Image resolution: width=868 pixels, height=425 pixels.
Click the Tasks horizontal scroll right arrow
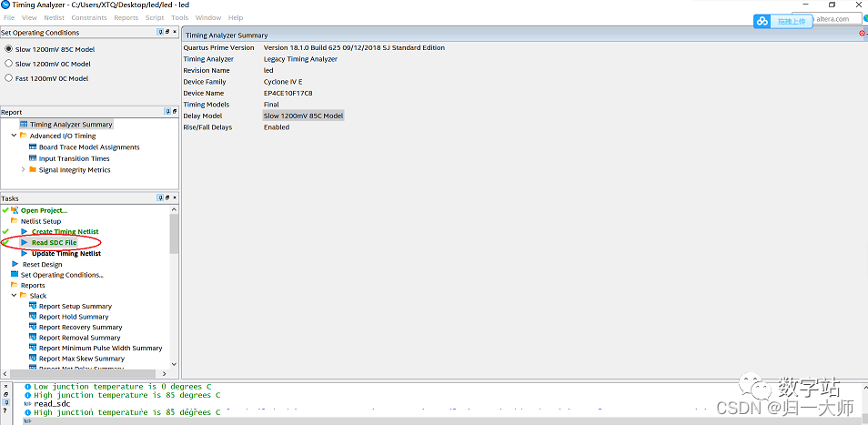(x=165, y=374)
